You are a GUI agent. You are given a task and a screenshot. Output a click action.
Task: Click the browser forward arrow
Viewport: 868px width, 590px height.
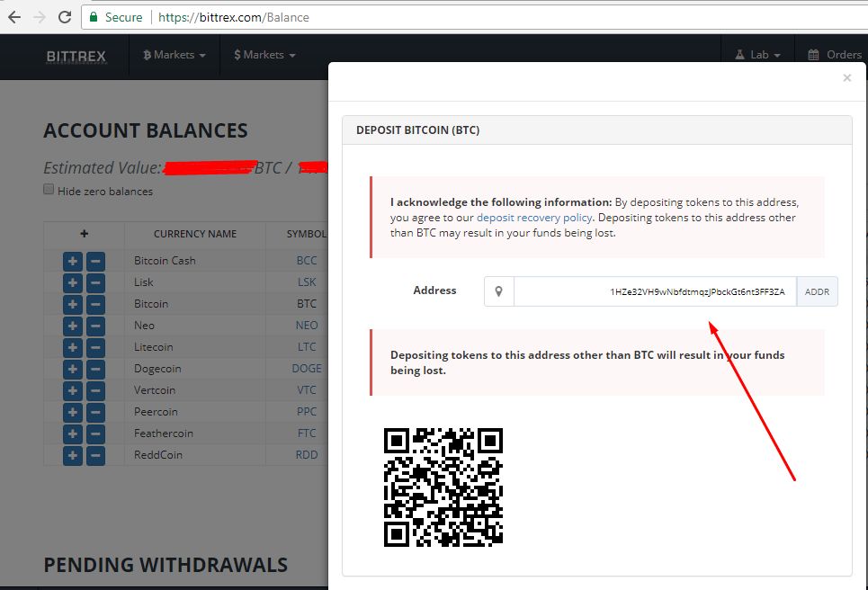[40, 17]
